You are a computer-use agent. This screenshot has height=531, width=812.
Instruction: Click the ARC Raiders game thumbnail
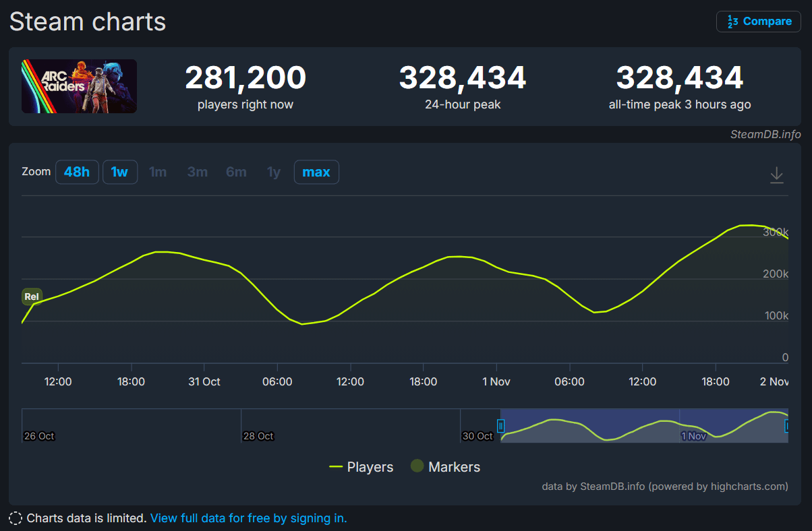coord(79,86)
